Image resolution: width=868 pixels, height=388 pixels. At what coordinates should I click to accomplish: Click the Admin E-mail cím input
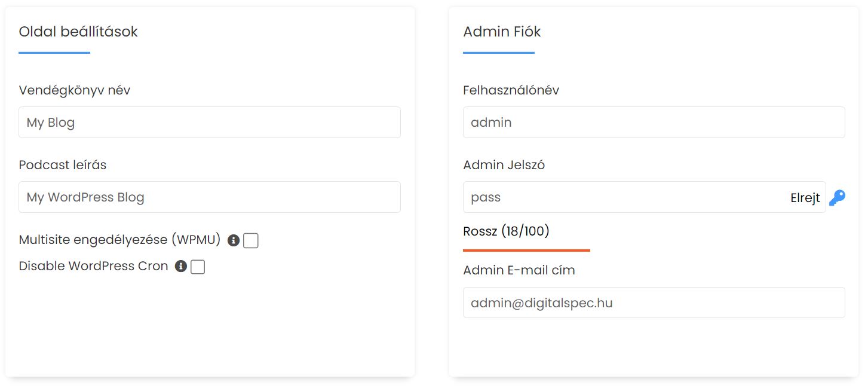pyautogui.click(x=654, y=303)
